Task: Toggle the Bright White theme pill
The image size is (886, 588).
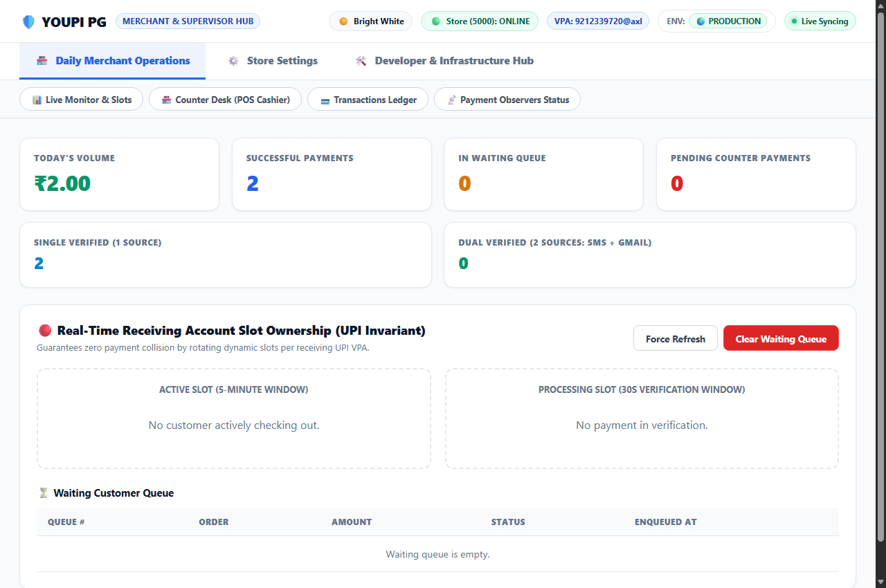Action: pyautogui.click(x=370, y=21)
